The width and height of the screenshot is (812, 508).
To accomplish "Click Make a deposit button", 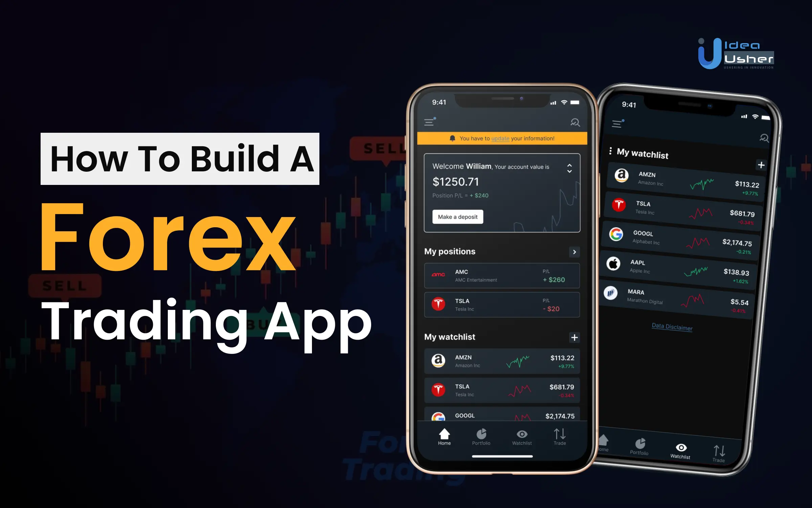I will pos(458,216).
